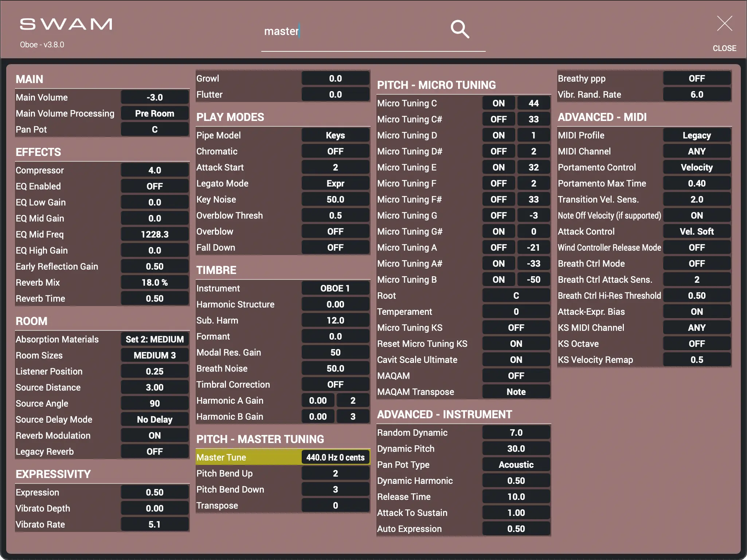The height and width of the screenshot is (560, 747).
Task: Click the magnifier search icon
Action: pos(459,29)
